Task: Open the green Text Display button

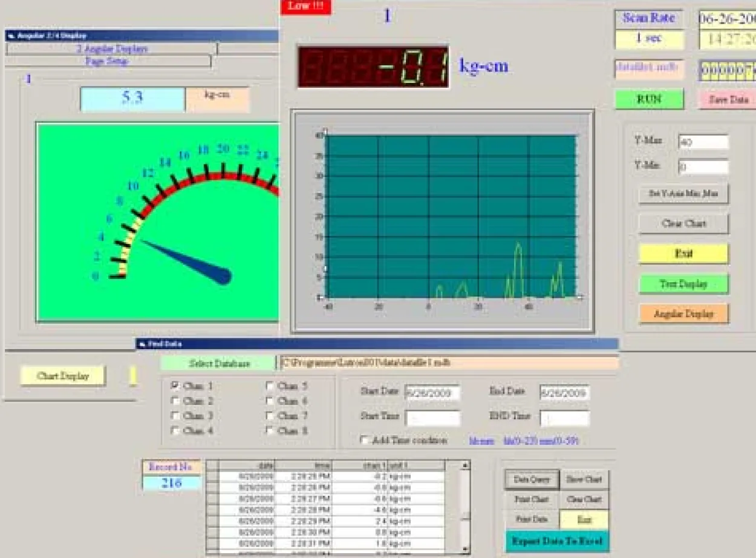Action: [683, 284]
